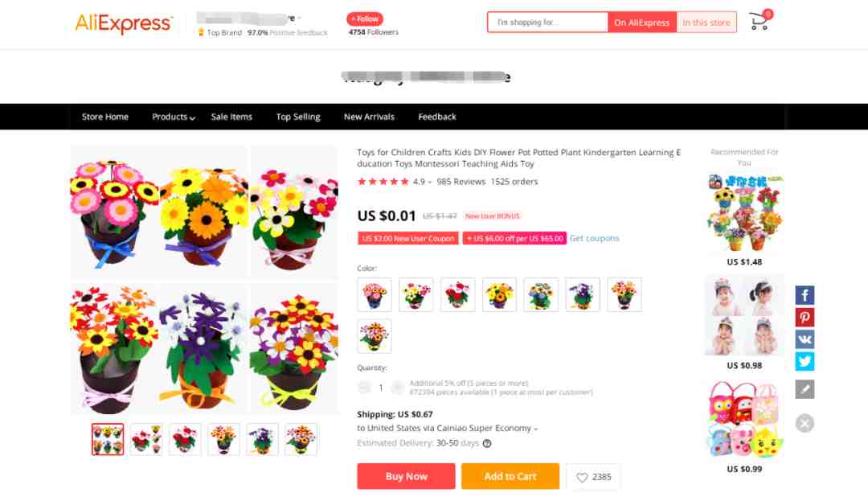868x497 pixels.
Task: Expand the Products menu dropdown
Action: point(174,117)
